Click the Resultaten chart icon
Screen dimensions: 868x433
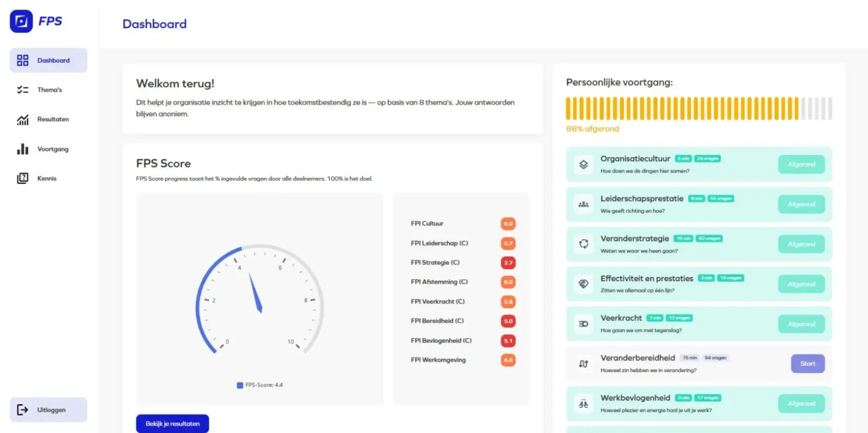[x=22, y=120]
